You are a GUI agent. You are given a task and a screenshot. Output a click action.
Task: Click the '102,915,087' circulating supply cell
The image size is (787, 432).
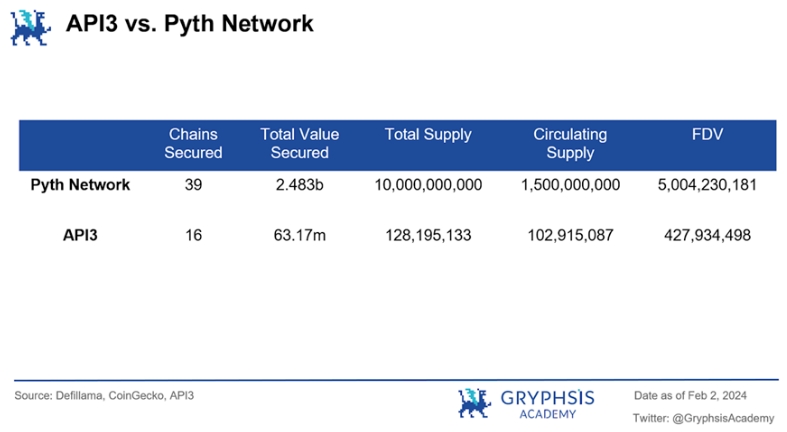pos(570,235)
